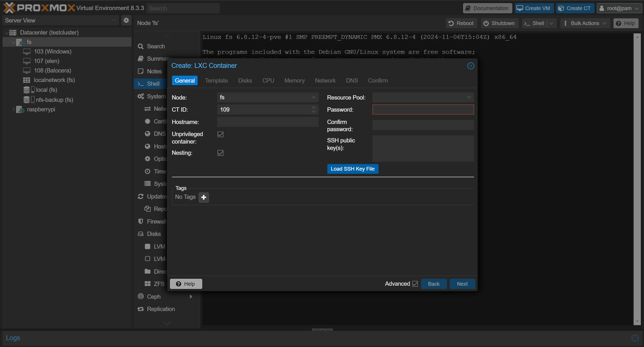Toggle the Nesting checkbox
644x347 pixels.
(x=220, y=153)
